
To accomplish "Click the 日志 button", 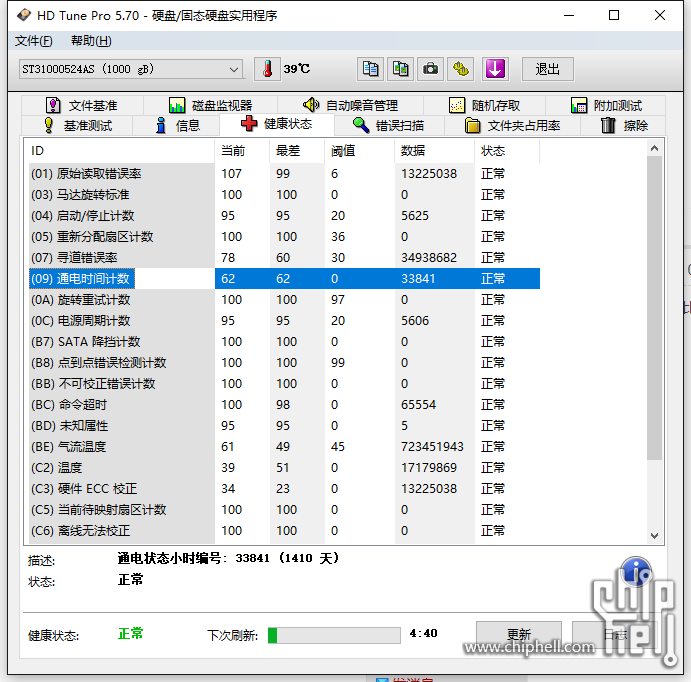I will pyautogui.click(x=615, y=635).
